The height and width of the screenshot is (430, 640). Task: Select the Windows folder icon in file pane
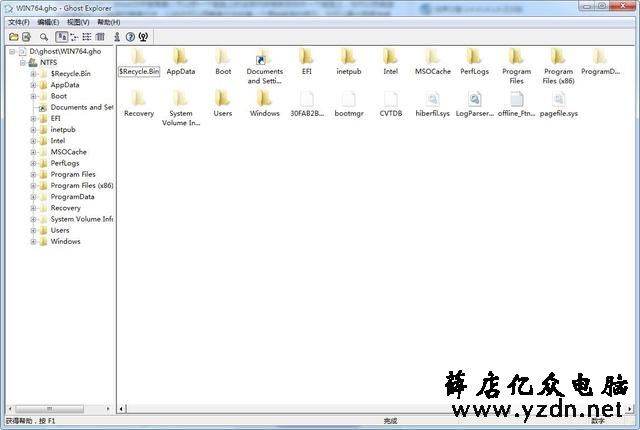pyautogui.click(x=264, y=99)
